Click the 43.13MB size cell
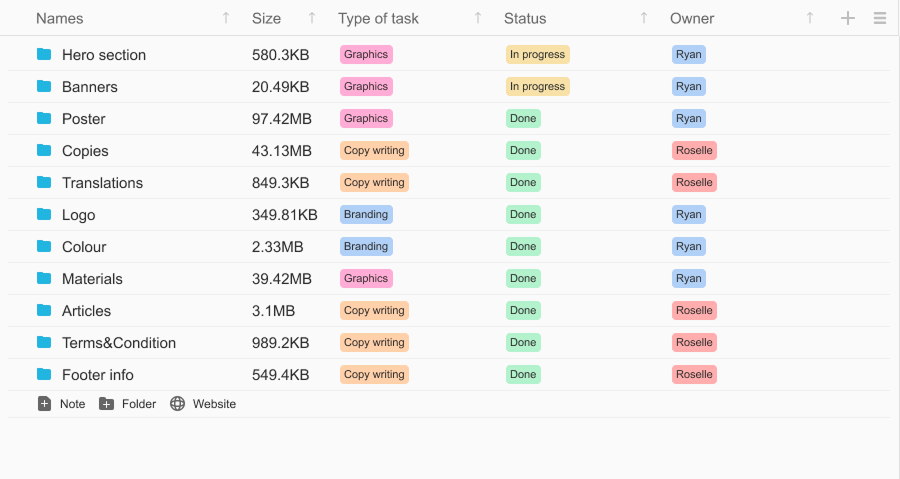Image resolution: width=900 pixels, height=479 pixels. coord(282,150)
